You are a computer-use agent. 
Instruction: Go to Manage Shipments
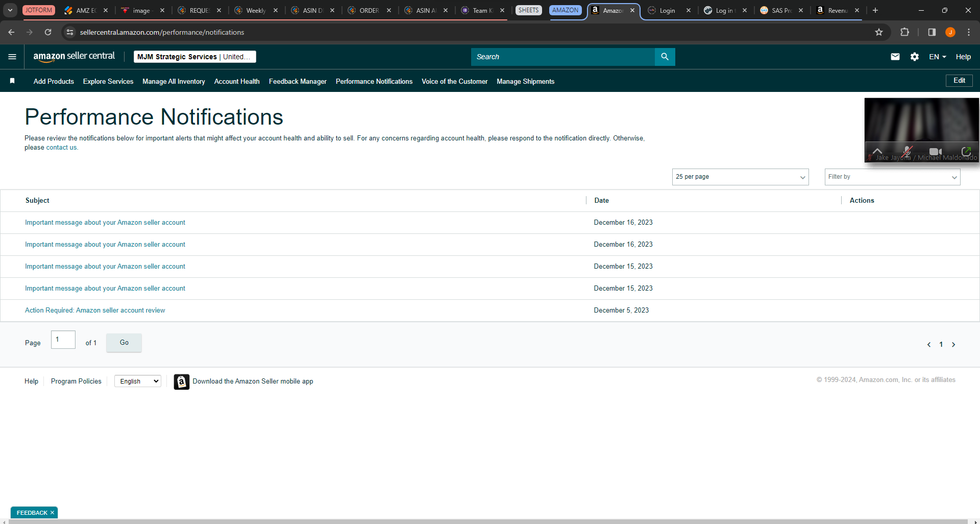525,81
